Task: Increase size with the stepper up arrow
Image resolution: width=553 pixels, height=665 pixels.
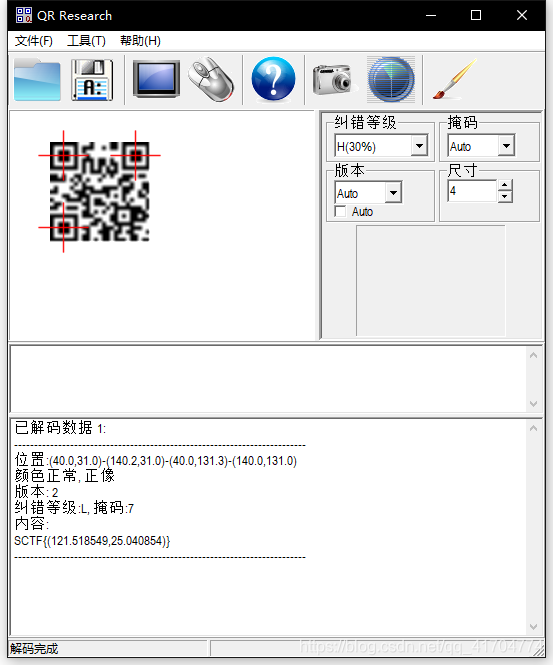Action: tap(505, 185)
